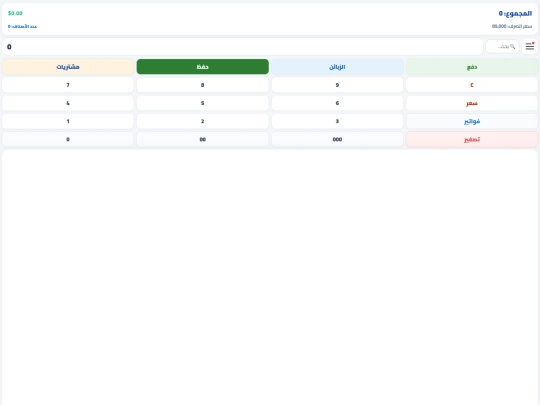
Task: Click the عدد الأصناف item count text
Action: coord(22,27)
